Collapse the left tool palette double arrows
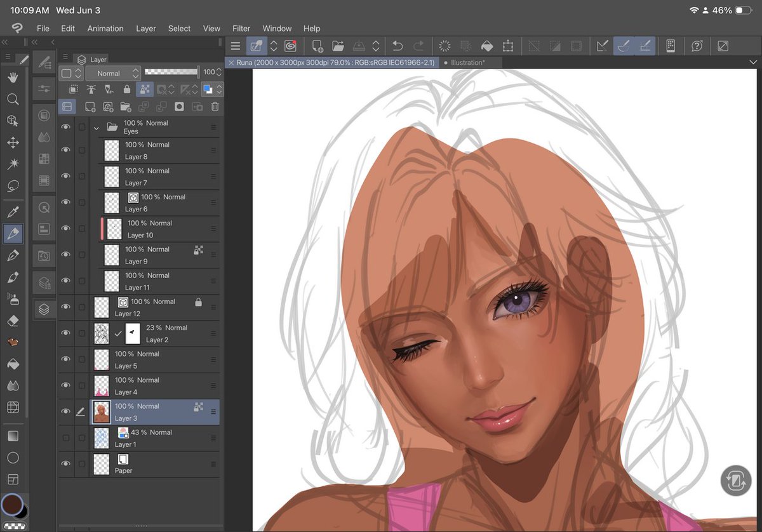This screenshot has width=762, height=532. [x=5, y=42]
